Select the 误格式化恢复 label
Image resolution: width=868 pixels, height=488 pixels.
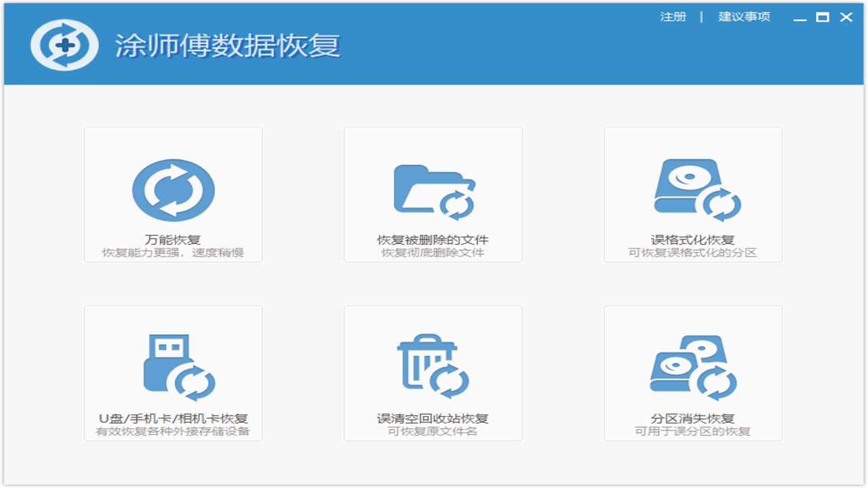pyautogui.click(x=692, y=240)
